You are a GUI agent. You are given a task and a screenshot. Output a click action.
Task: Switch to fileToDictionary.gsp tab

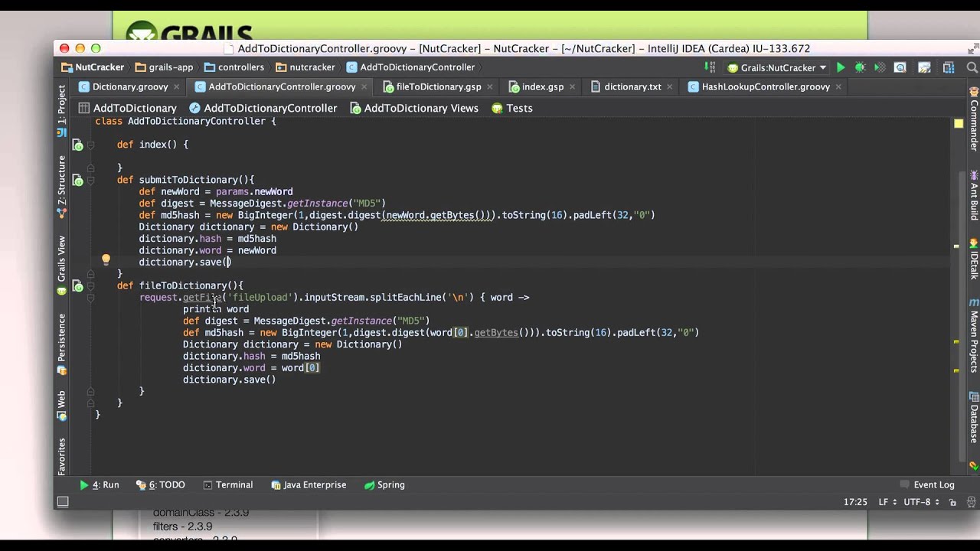438,87
